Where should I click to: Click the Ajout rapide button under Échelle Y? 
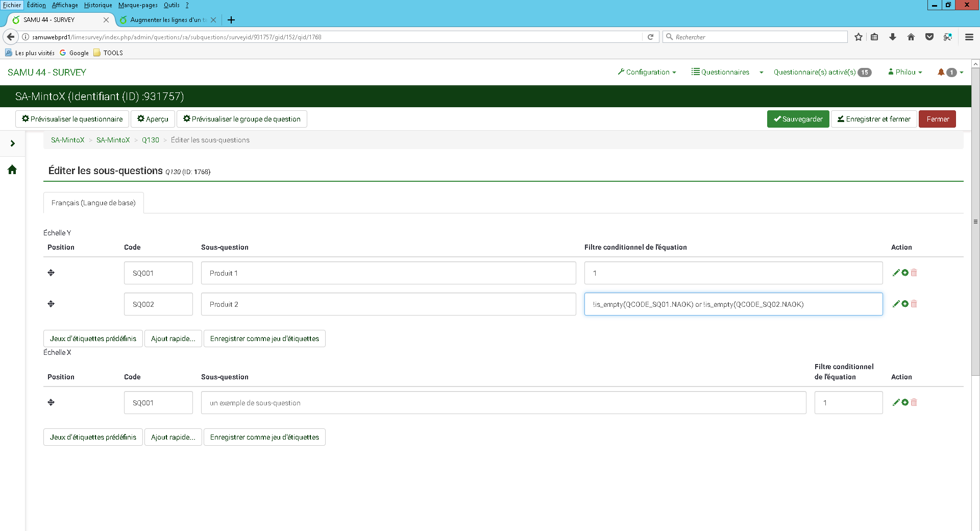173,339
